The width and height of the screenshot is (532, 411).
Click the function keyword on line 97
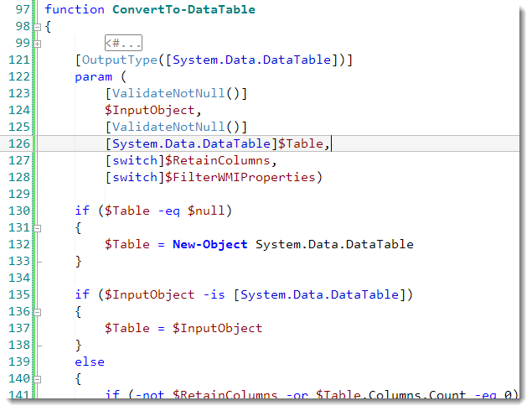[x=75, y=9]
